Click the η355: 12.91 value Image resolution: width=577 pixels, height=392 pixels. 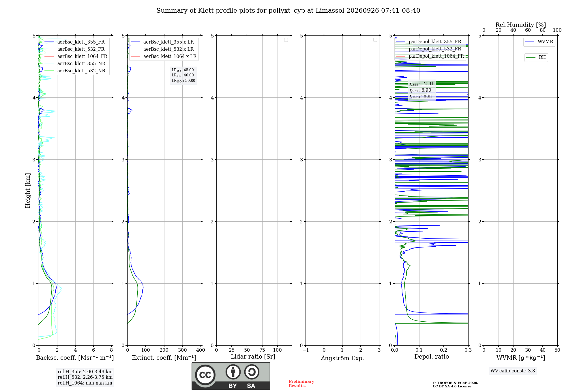pyautogui.click(x=422, y=84)
